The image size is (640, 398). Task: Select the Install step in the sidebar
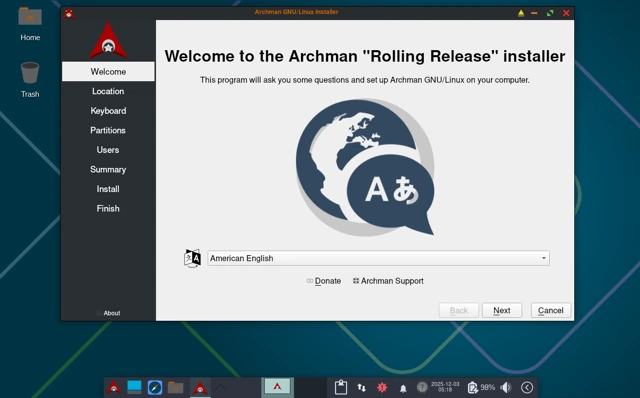click(x=108, y=189)
